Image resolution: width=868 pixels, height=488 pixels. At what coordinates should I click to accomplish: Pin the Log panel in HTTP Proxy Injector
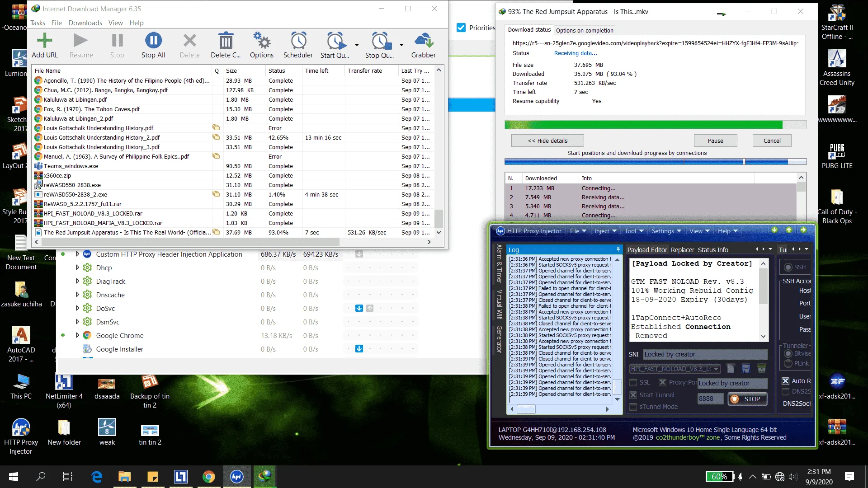point(618,249)
